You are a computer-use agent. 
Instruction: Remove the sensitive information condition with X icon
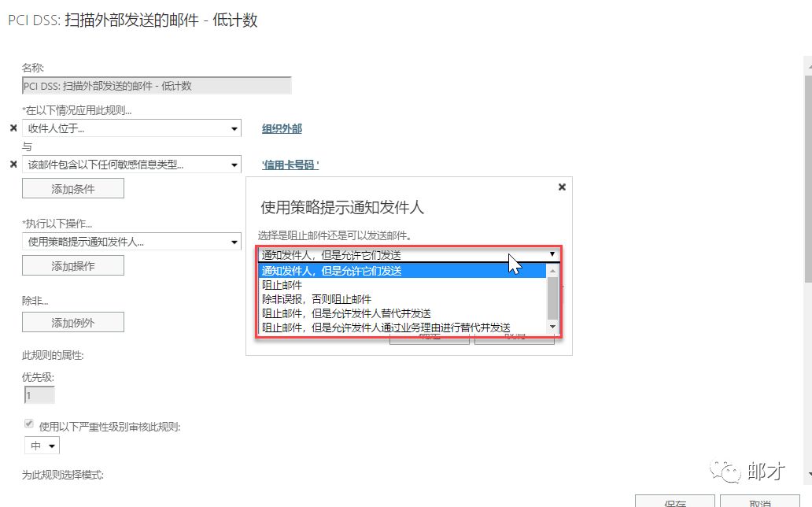click(x=13, y=165)
